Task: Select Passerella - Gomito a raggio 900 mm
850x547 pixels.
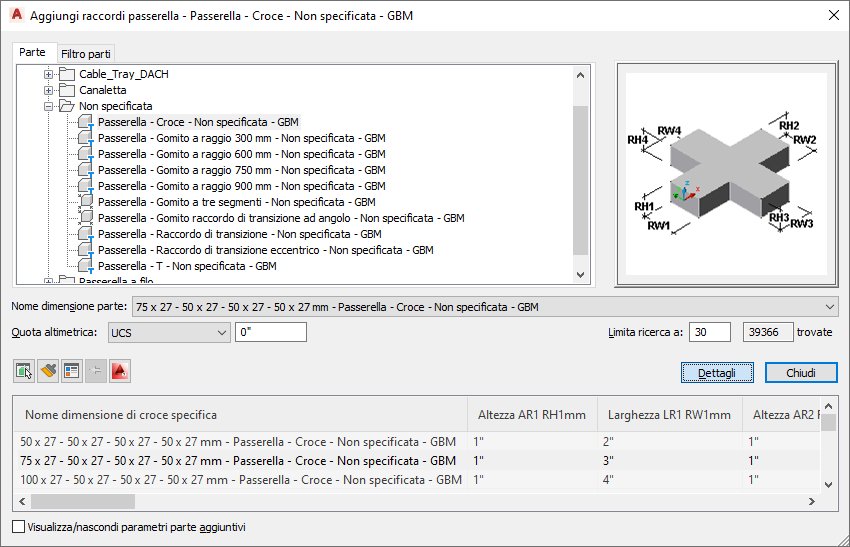Action: click(x=242, y=186)
